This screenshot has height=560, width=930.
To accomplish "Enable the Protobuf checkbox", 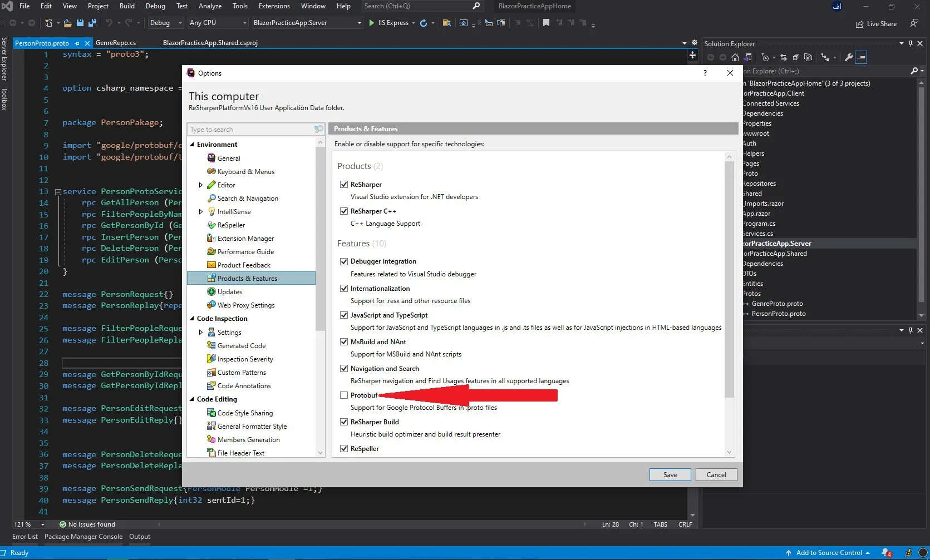I will 344,395.
